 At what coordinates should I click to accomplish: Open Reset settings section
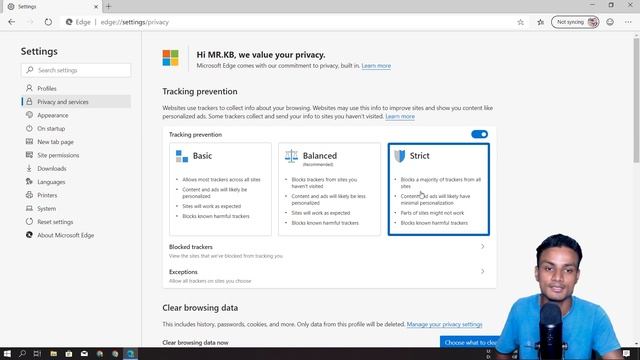(x=76, y=222)
